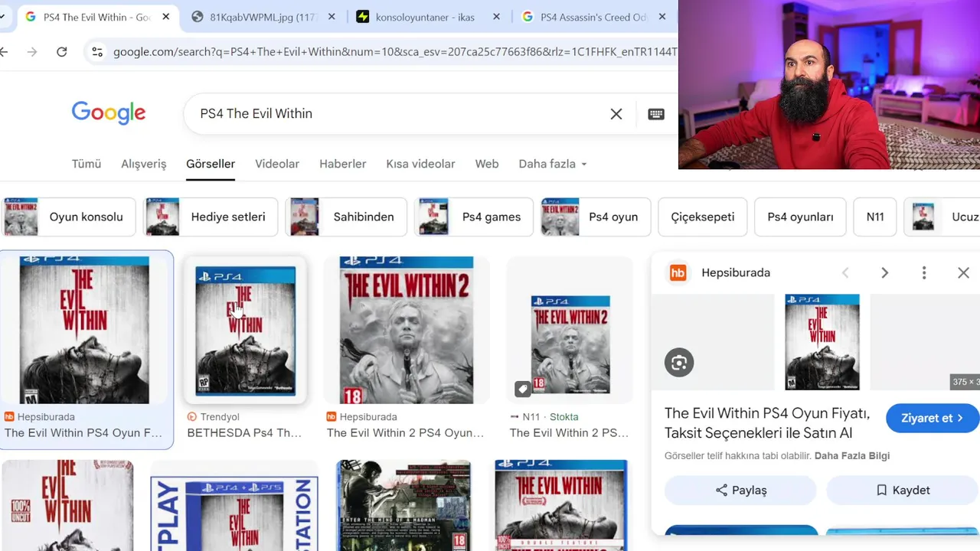
Task: Show previous image in Hepsiburada preview panel
Action: point(845,273)
